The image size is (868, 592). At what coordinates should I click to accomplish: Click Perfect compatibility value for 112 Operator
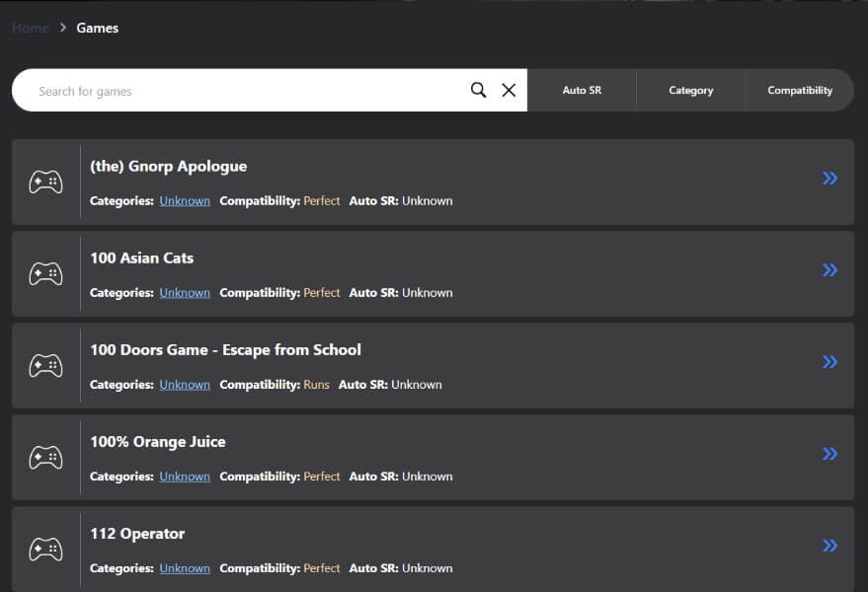pyautogui.click(x=322, y=568)
